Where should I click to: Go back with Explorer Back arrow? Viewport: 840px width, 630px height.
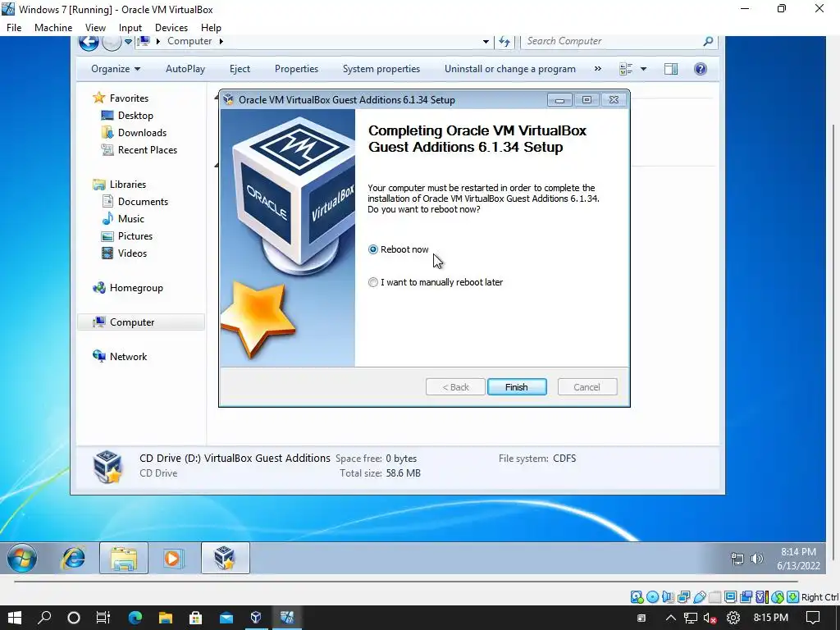tap(89, 43)
